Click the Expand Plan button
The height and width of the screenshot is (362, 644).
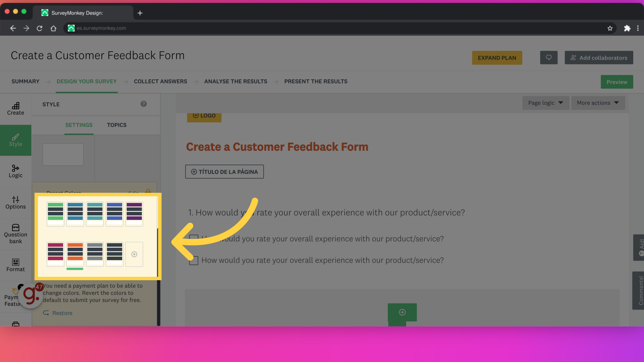click(497, 57)
